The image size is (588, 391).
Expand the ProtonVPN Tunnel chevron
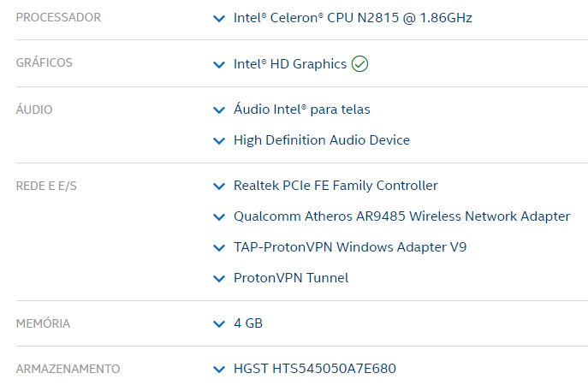(219, 278)
